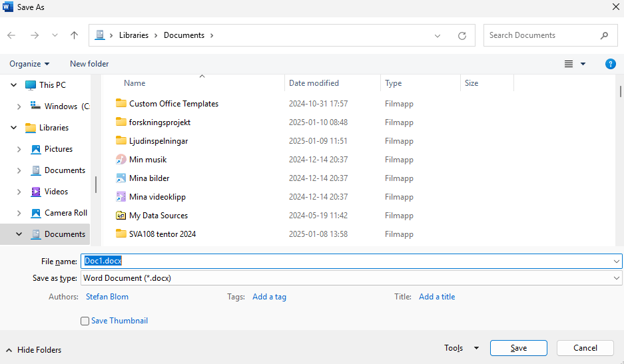Select the My Data Sources folder icon
Viewport: 624px width, 364px height.
tap(121, 216)
